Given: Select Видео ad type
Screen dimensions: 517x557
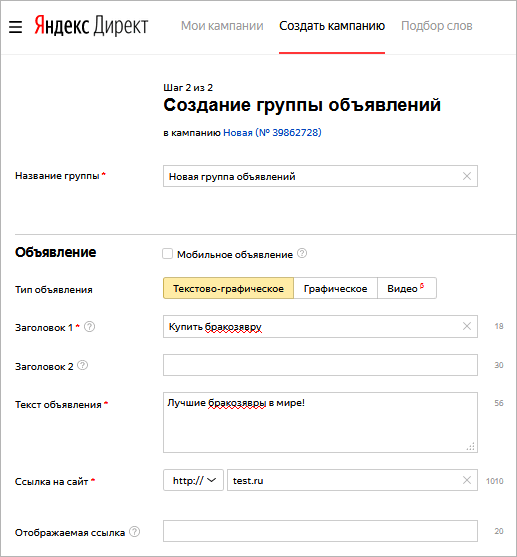Looking at the screenshot, I should tap(406, 288).
